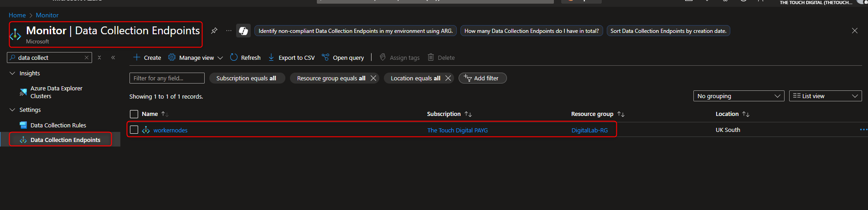Click the Assign tags icon

[x=382, y=57]
